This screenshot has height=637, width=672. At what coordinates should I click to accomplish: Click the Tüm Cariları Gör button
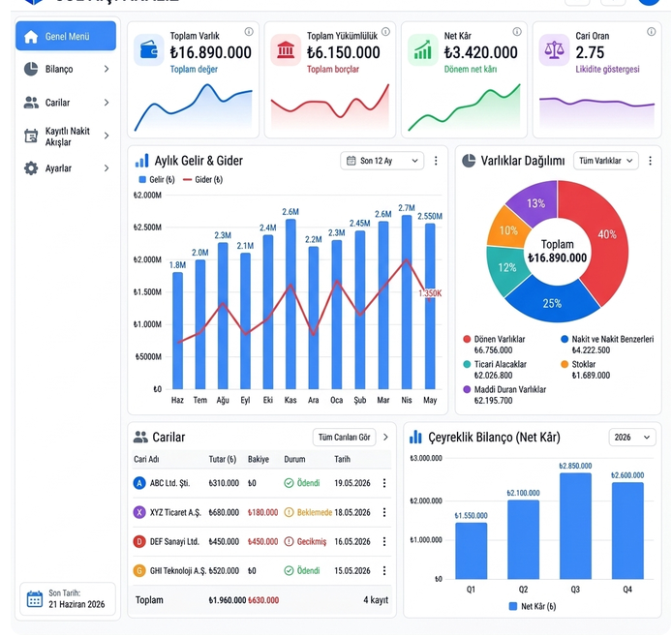pos(344,437)
